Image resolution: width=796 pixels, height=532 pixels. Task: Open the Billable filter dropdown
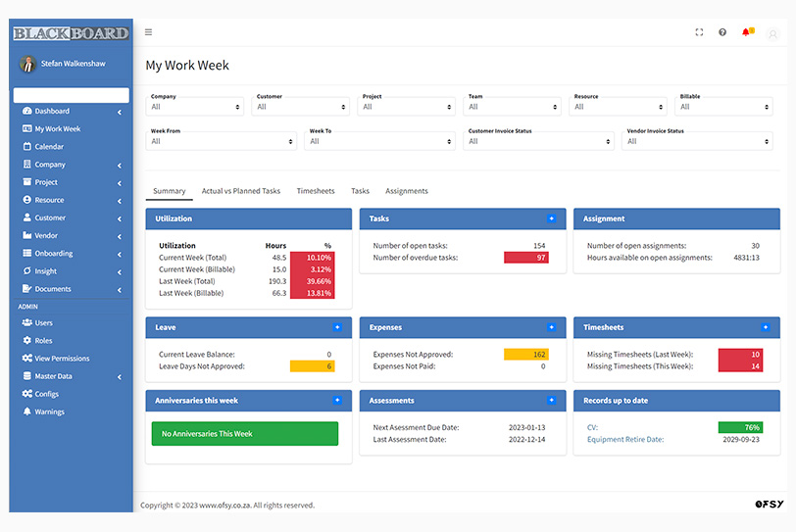[x=724, y=107]
